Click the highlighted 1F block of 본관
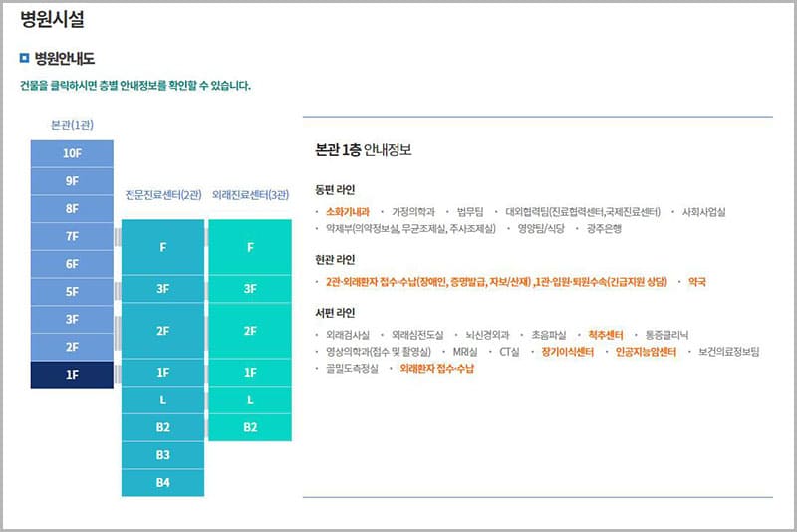The image size is (797, 532). click(72, 375)
